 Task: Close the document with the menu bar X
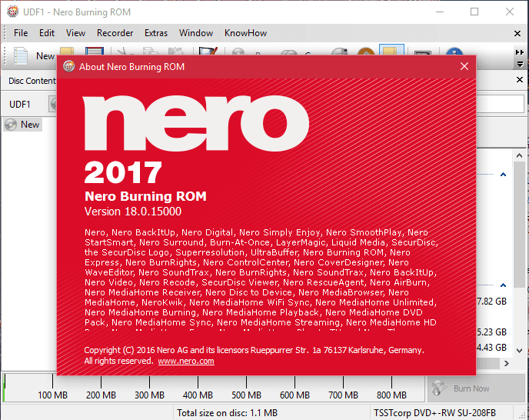[x=517, y=33]
